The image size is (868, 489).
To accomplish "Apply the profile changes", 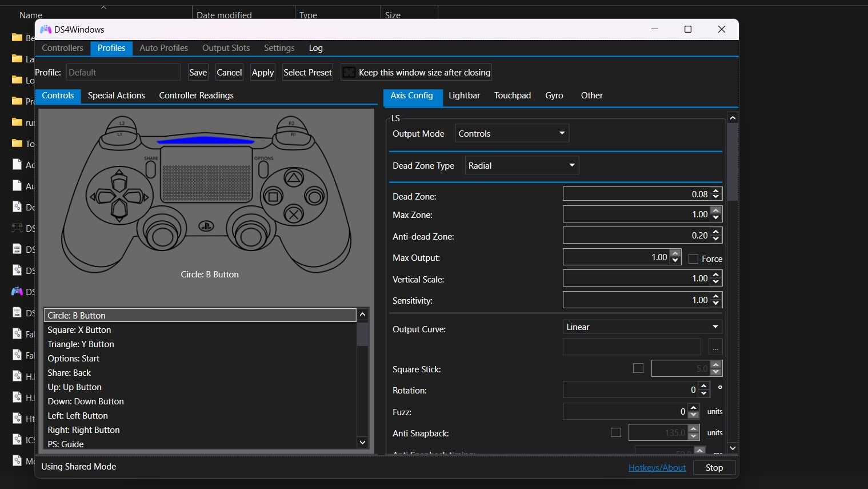I will [263, 73].
